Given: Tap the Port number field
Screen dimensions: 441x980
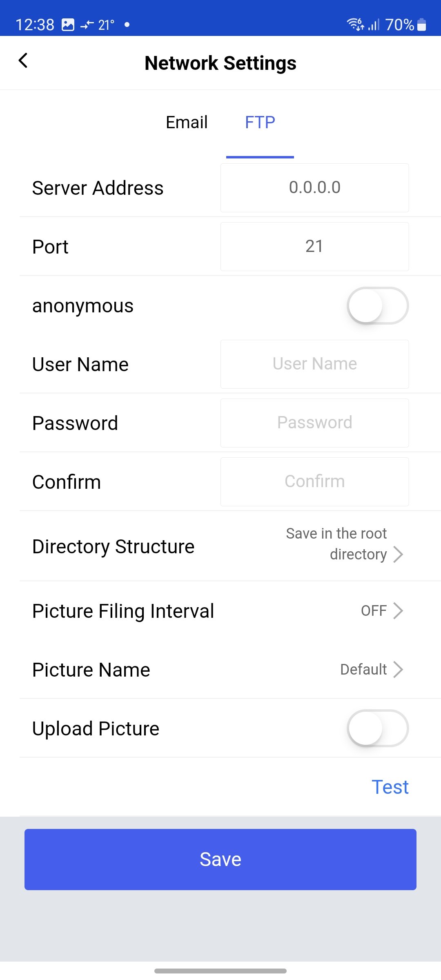Looking at the screenshot, I should point(314,247).
